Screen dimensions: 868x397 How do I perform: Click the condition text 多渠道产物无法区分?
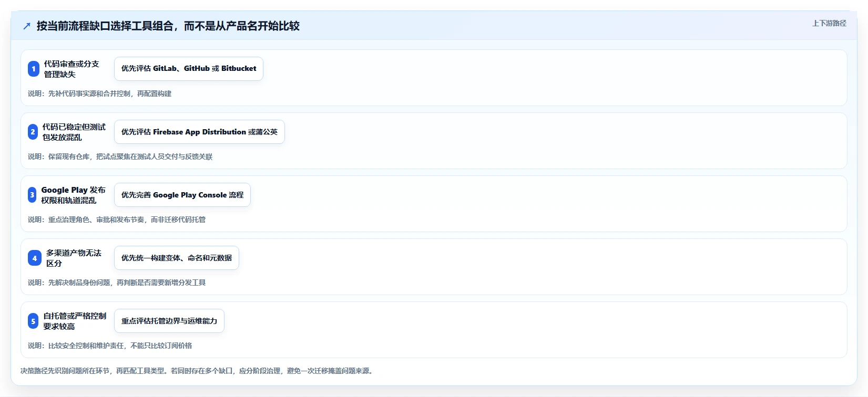(74, 258)
